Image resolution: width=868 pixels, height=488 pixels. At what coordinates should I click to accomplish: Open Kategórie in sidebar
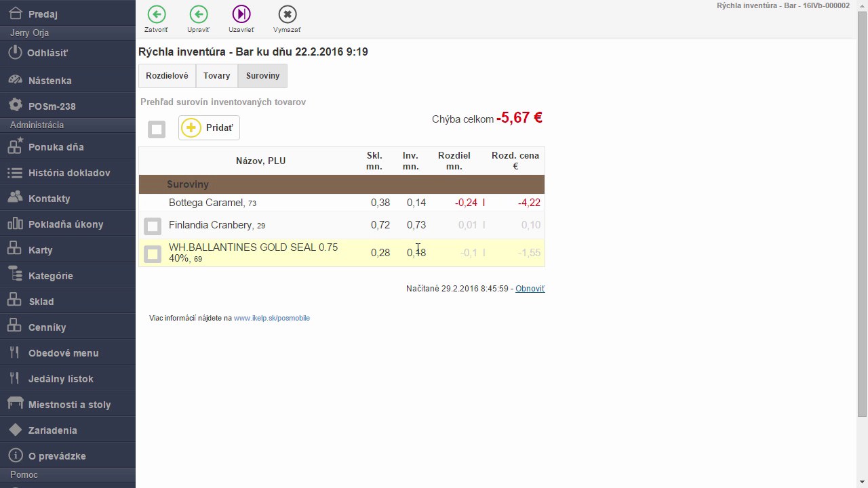[x=68, y=275]
